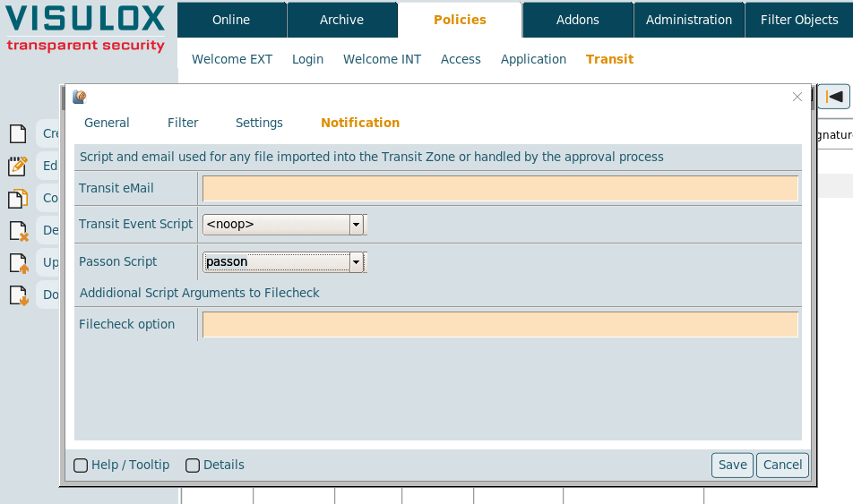Click the jump-to-first arrow icon
This screenshot has width=853, height=504.
tap(834, 97)
